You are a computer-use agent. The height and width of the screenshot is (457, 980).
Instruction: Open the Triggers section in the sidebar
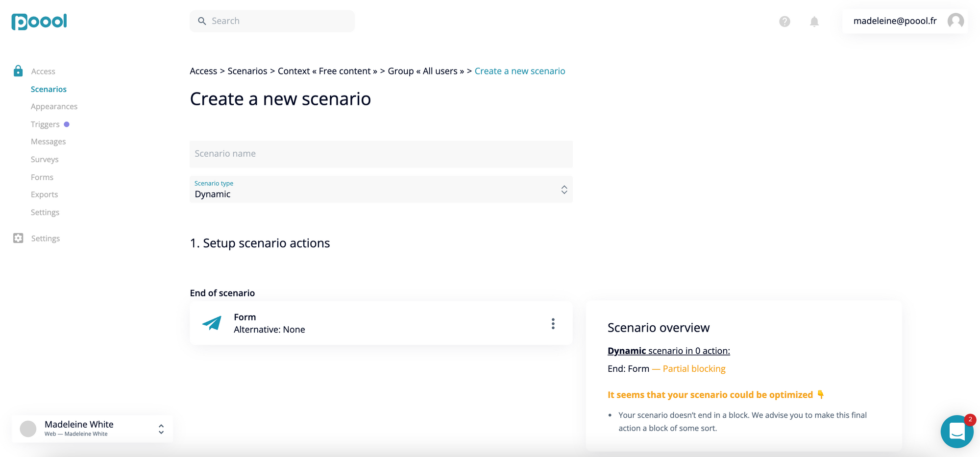click(45, 124)
